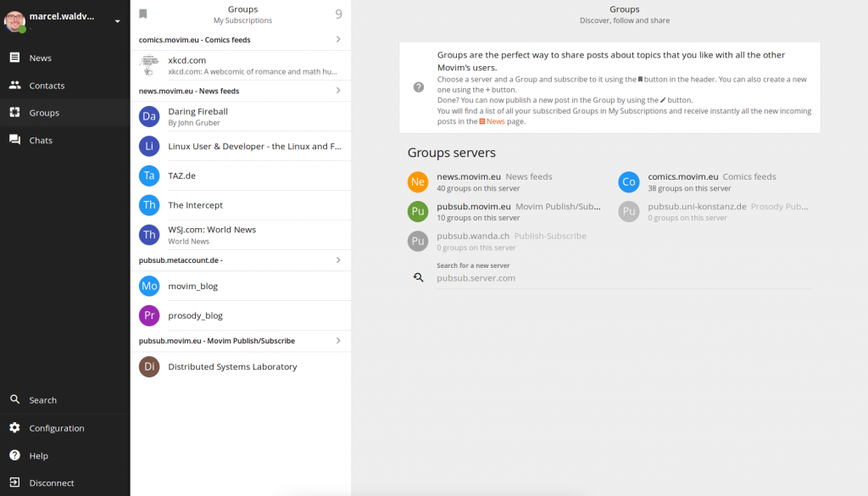This screenshot has height=496, width=868.
Task: Select Search label in the sidebar
Action: (x=42, y=399)
